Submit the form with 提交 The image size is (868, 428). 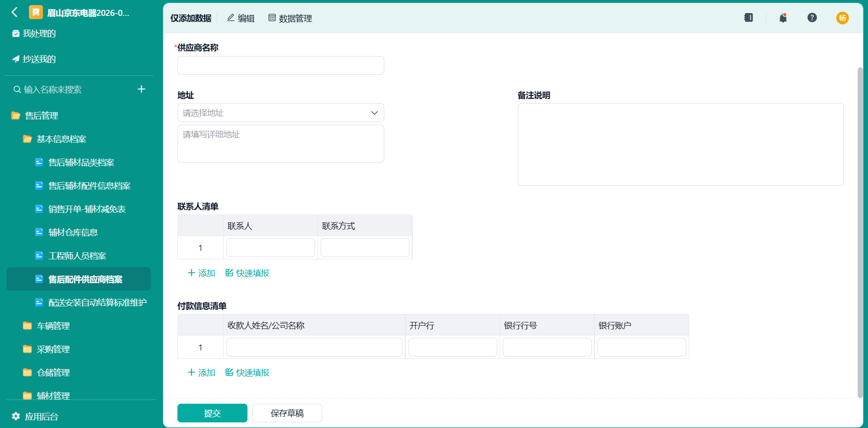[x=212, y=413]
